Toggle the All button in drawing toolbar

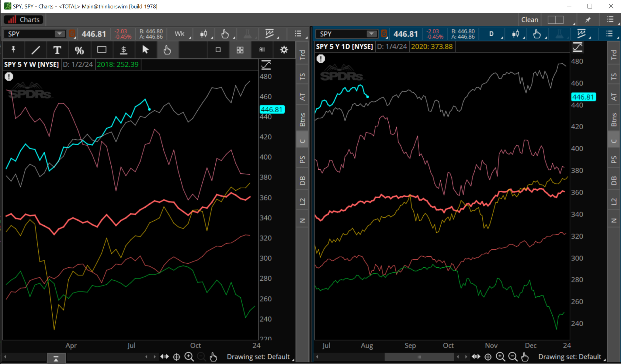point(262,50)
